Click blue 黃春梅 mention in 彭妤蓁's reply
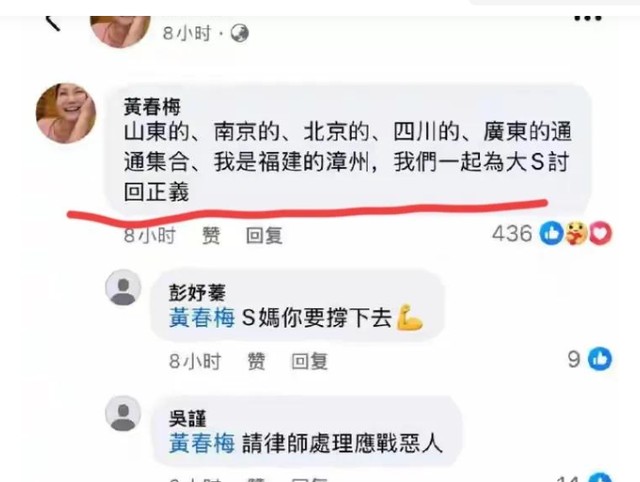The height and width of the screenshot is (482, 640). point(202,318)
